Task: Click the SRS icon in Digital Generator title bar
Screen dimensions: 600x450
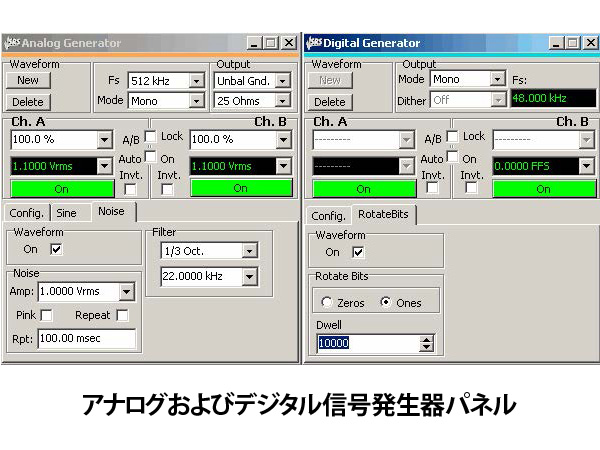Action: (x=314, y=43)
